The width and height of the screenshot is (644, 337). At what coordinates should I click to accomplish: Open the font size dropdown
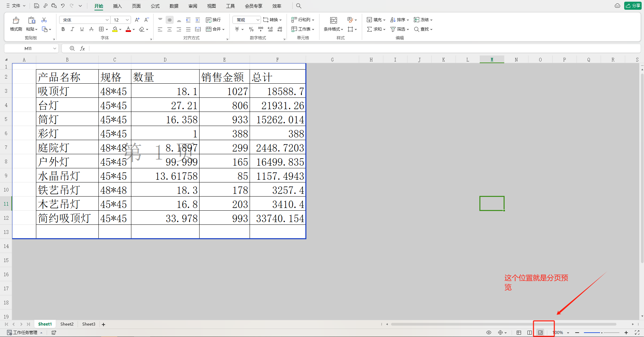127,20
